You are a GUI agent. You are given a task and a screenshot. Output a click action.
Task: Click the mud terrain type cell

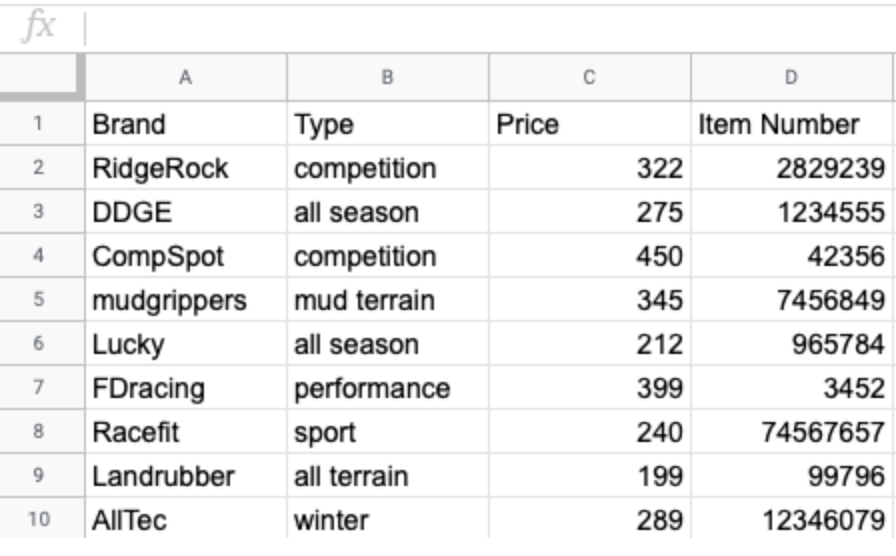tap(387, 300)
